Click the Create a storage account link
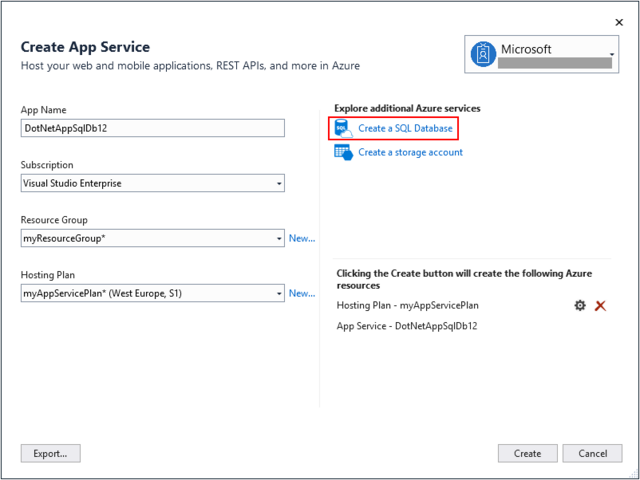 pos(410,152)
